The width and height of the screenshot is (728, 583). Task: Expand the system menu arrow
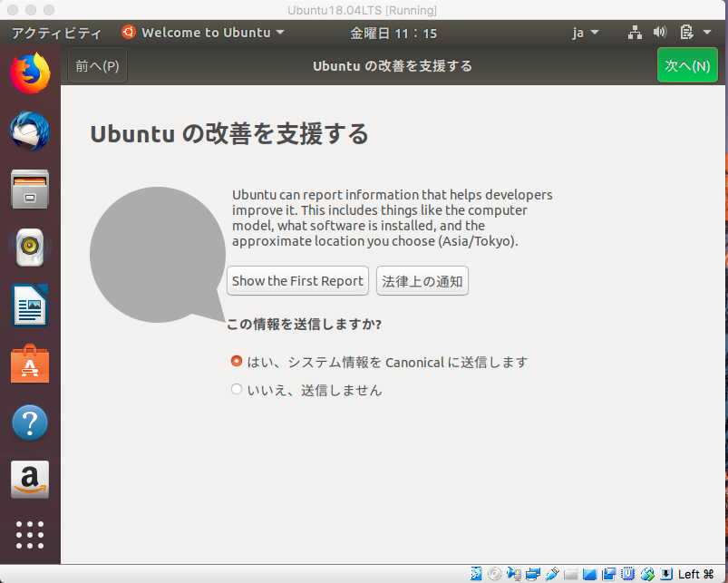coord(707,33)
